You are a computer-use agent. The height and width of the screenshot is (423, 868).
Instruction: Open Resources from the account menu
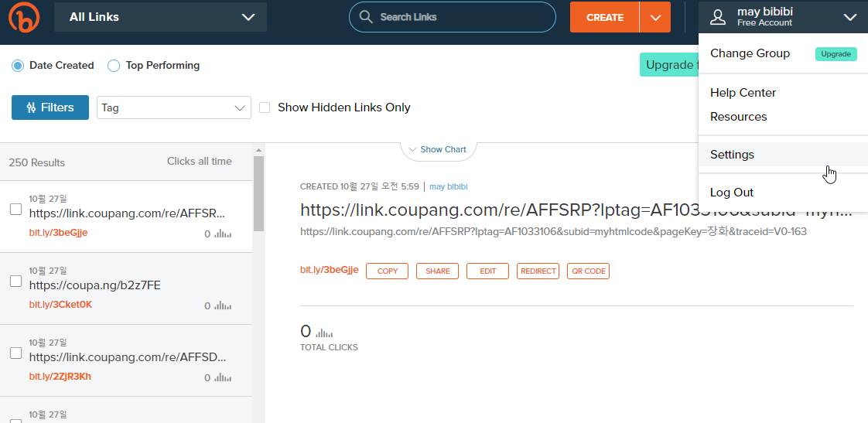click(x=739, y=117)
